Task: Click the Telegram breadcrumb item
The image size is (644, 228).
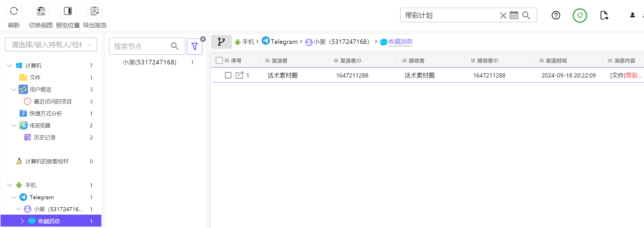Action: tap(284, 42)
